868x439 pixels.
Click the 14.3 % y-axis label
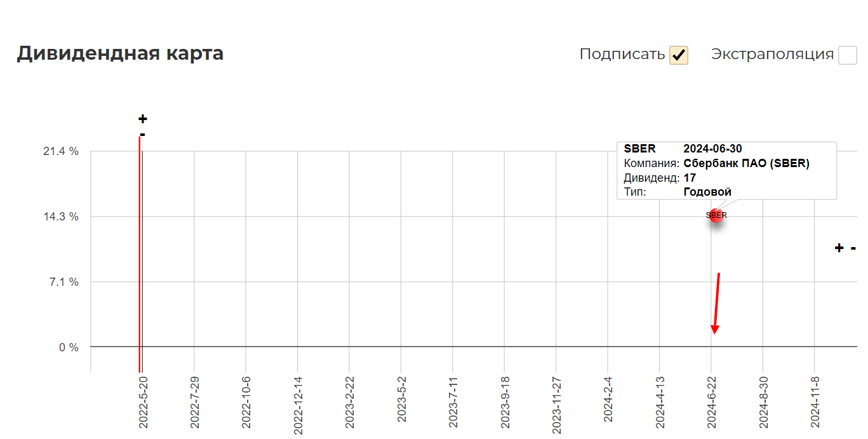click(x=60, y=217)
